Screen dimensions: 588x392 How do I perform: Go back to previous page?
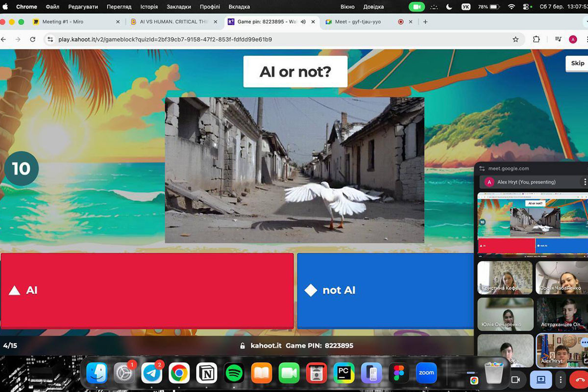[x=4, y=39]
